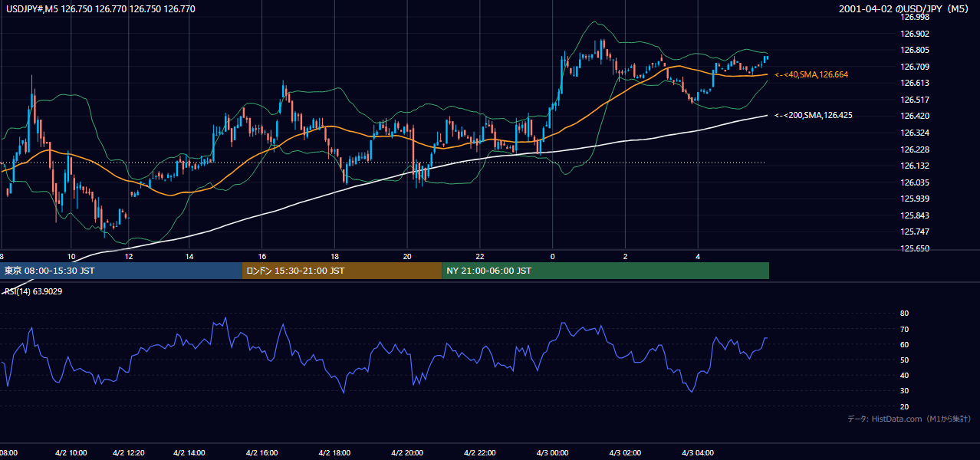Click the 200 SMA 126.425 label
This screenshot has height=460, width=980.
point(814,115)
